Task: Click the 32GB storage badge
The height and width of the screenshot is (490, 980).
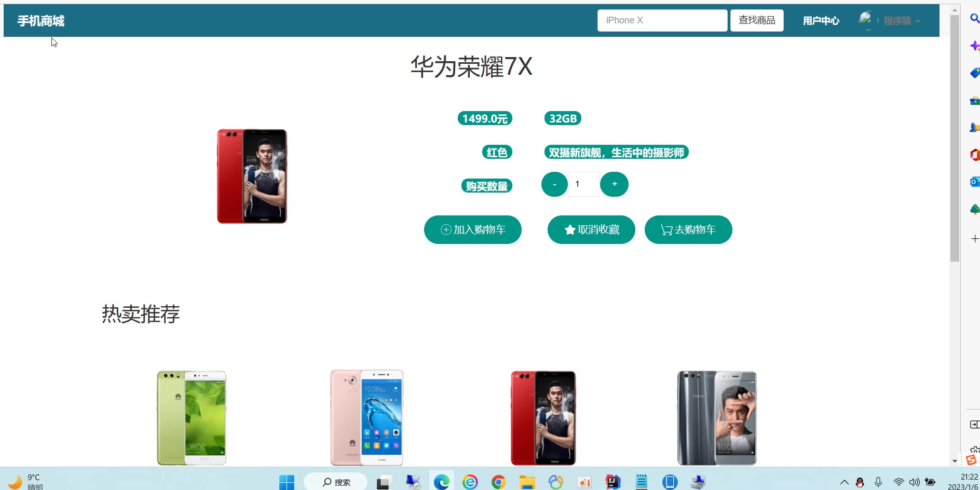Action: tap(563, 118)
